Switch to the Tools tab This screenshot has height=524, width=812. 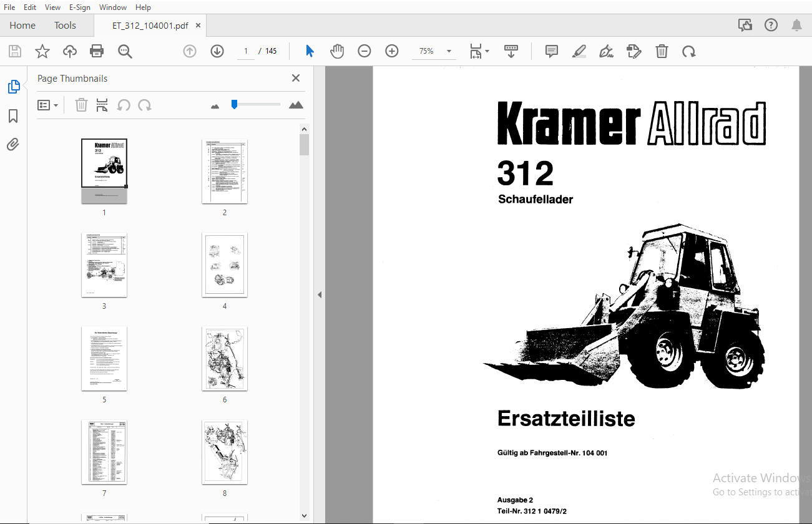pos(65,26)
